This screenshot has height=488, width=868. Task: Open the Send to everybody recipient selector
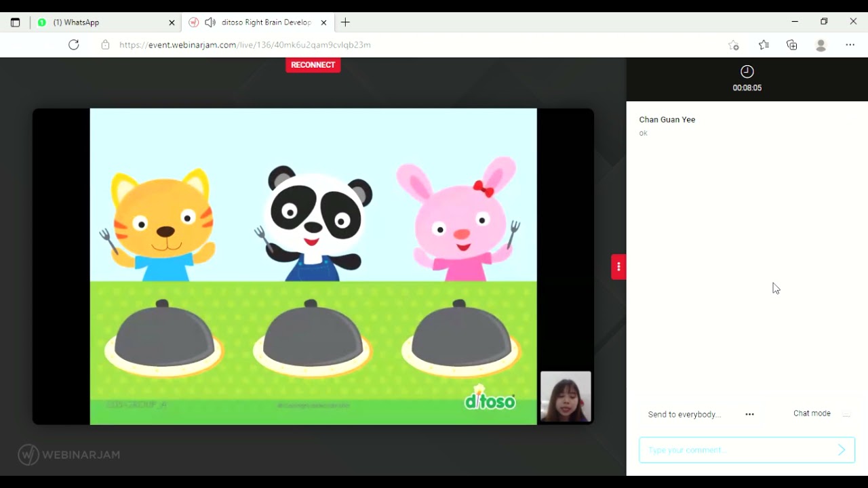click(684, 414)
